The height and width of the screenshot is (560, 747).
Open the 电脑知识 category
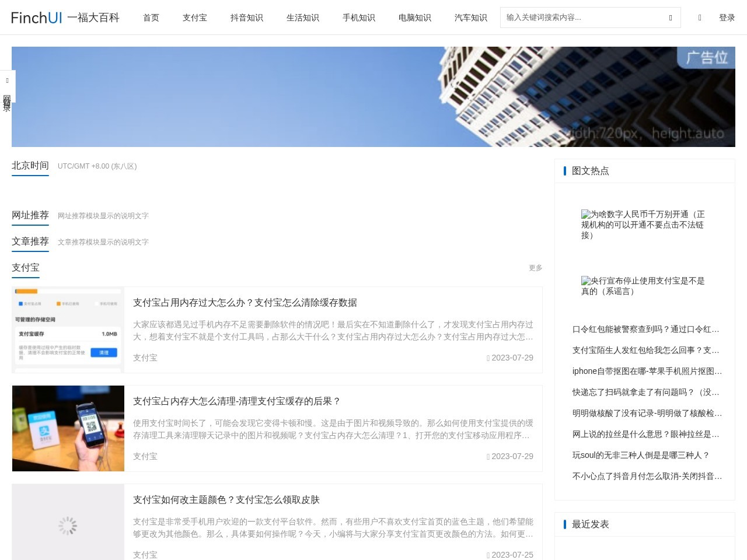click(x=414, y=17)
